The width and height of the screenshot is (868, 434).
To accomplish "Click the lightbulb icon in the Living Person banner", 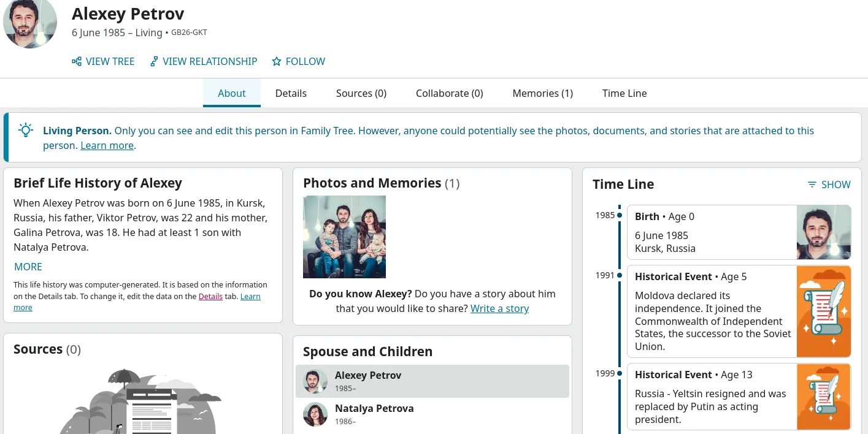I will pyautogui.click(x=25, y=130).
